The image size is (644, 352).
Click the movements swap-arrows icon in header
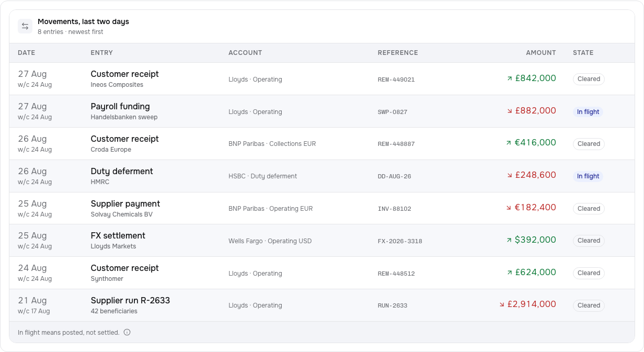(25, 26)
